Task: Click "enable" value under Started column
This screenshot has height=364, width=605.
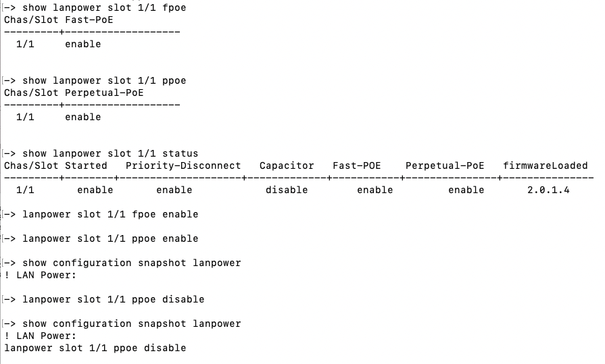Action: click(95, 190)
